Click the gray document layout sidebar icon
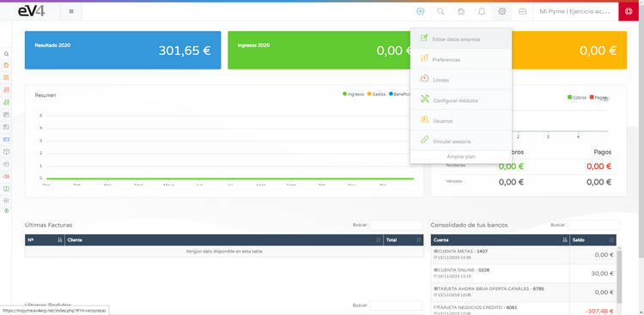 click(6, 127)
